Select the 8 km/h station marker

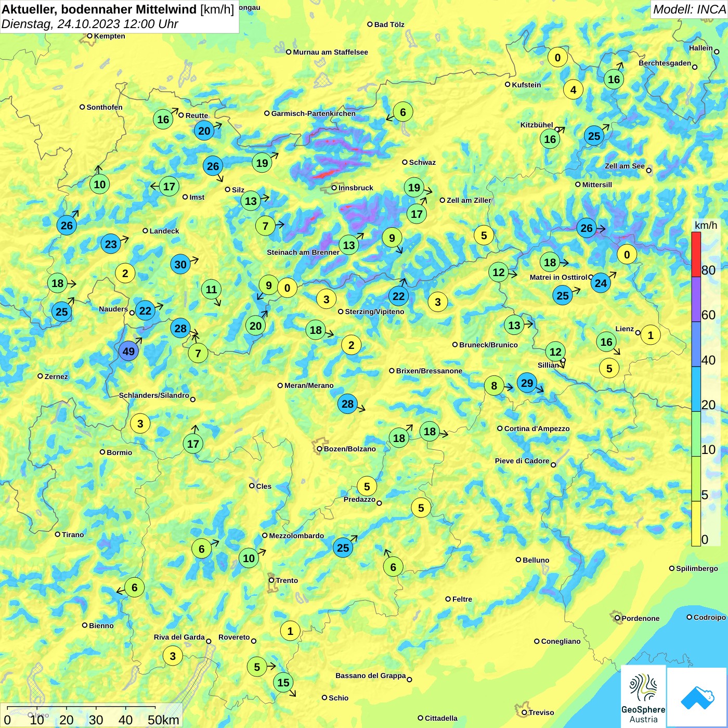tap(494, 386)
